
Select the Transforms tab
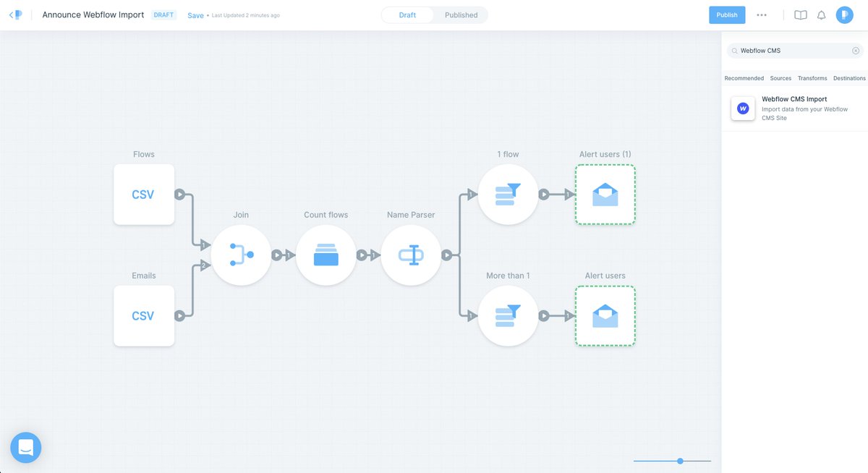coord(812,78)
